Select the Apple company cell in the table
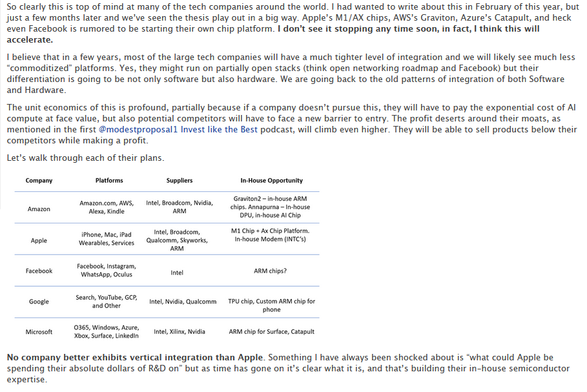Screen dimensions: 587x392 (x=39, y=240)
